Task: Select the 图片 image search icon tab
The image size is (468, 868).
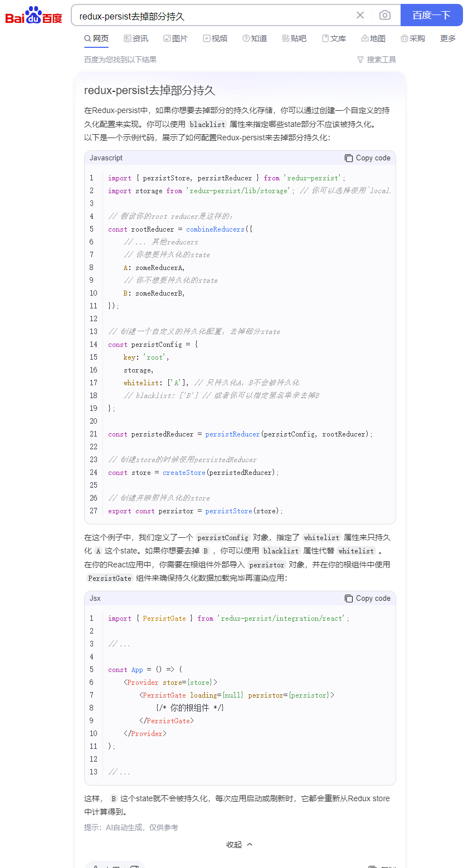Action: point(175,38)
